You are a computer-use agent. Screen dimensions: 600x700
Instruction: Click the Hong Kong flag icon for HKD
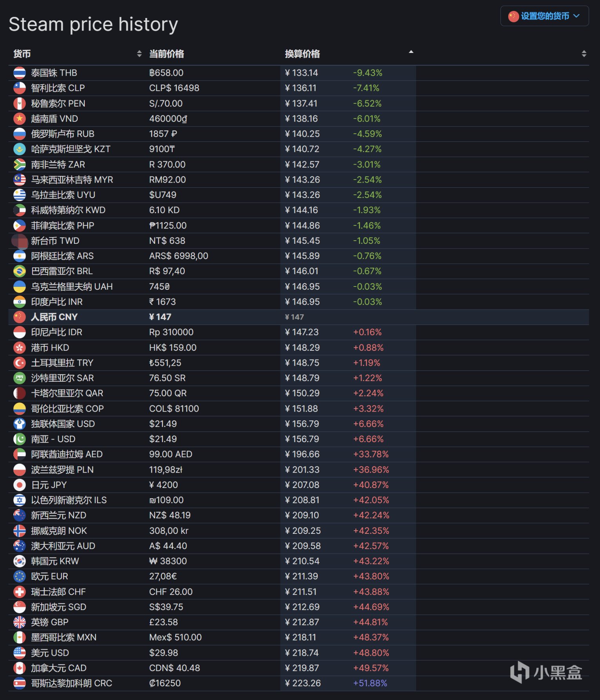(x=20, y=348)
